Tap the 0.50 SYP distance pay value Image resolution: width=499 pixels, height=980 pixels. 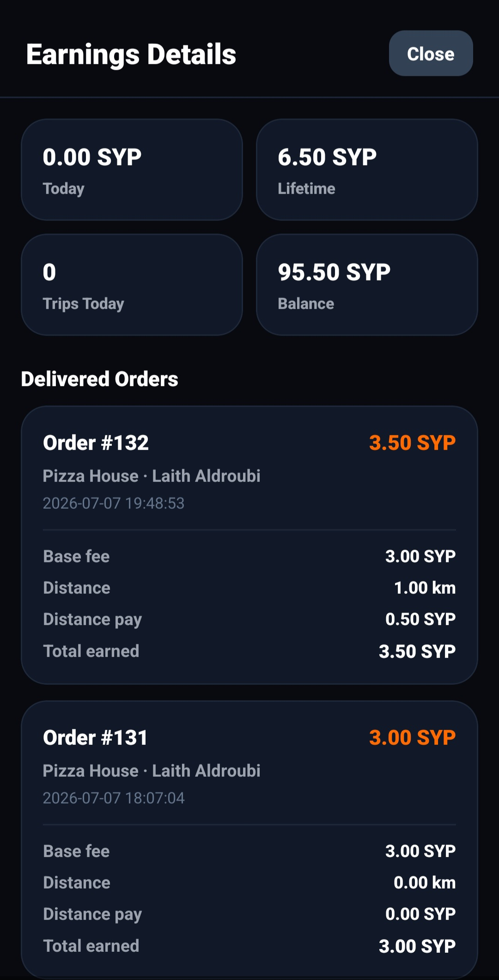coord(420,619)
